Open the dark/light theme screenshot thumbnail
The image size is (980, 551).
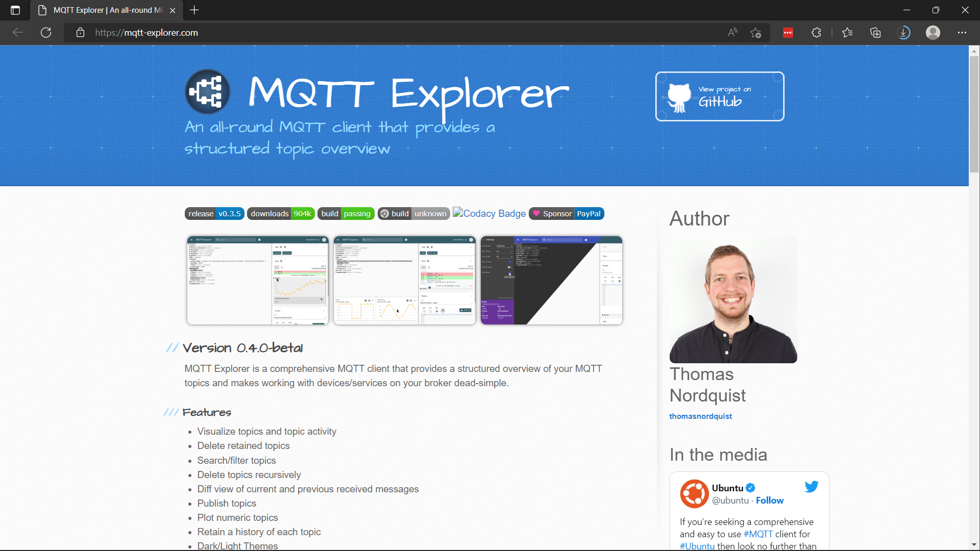tap(551, 280)
